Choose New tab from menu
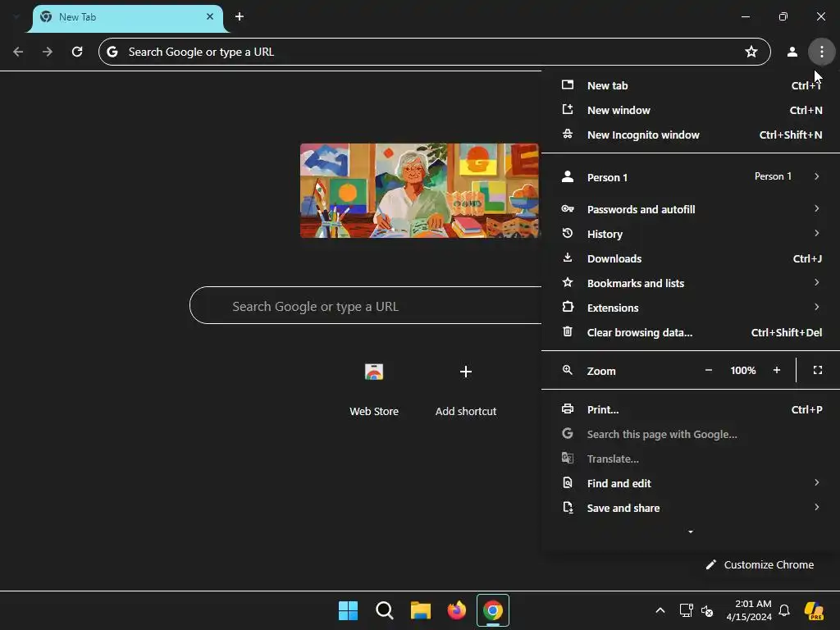This screenshot has height=630, width=840. pos(691,85)
